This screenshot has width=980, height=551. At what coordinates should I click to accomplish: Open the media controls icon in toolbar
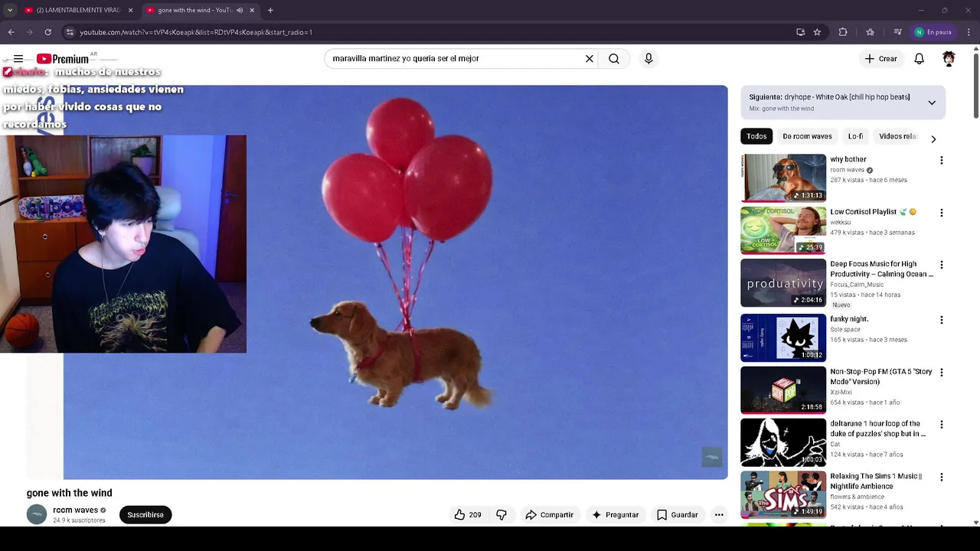pyautogui.click(x=897, y=32)
